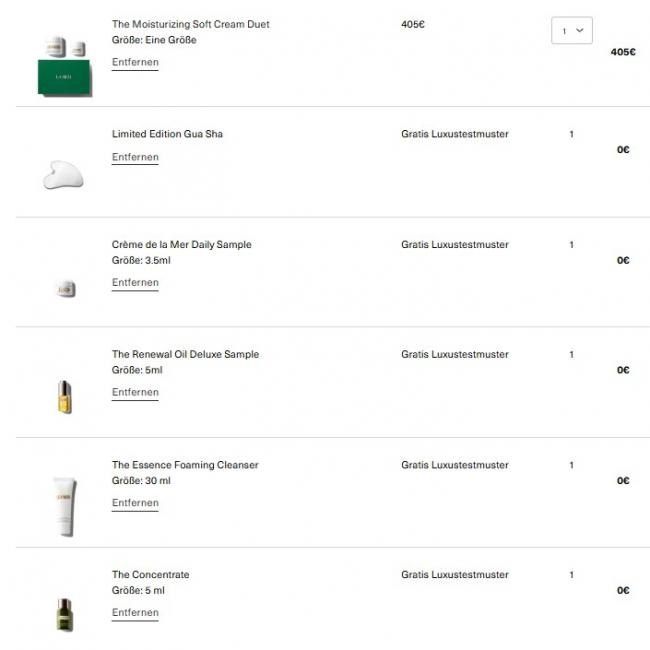Screen dimensions: 650x650
Task: Remove The Essence Foaming Cleanser
Action: click(135, 503)
